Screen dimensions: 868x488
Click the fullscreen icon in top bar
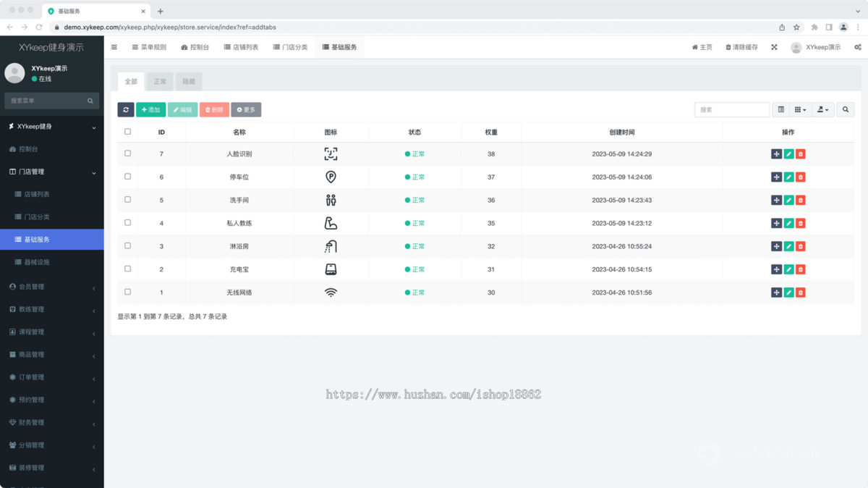pyautogui.click(x=774, y=47)
